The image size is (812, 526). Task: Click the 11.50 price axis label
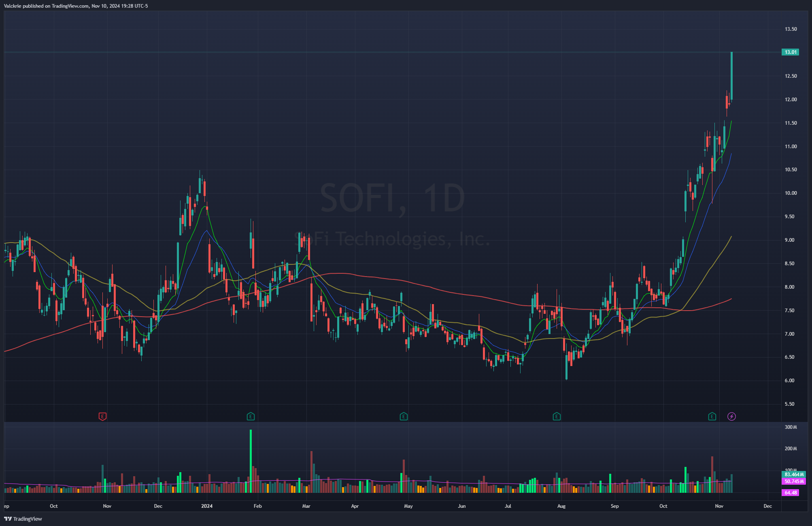tap(791, 123)
